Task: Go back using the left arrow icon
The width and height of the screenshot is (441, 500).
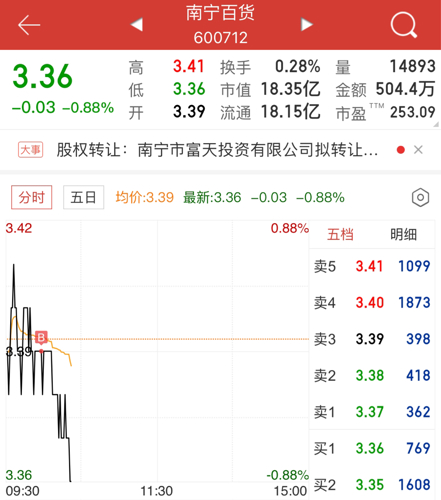Action: coord(29,25)
